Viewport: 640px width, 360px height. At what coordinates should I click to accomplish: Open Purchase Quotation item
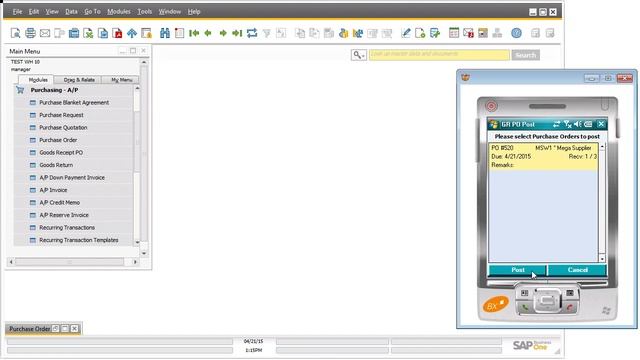pyautogui.click(x=63, y=127)
